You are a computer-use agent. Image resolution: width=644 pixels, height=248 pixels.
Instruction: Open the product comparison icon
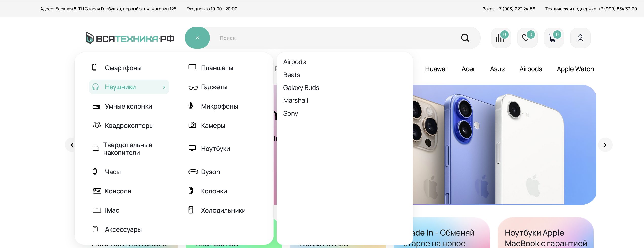coord(501,38)
